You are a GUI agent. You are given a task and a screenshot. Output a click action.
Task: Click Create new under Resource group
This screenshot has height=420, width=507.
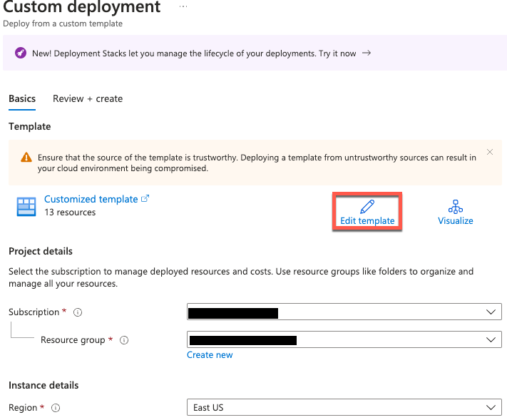point(210,354)
